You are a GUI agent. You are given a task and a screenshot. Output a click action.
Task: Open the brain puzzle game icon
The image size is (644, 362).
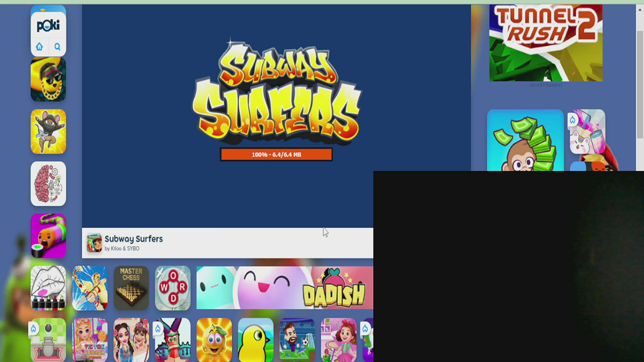click(48, 184)
